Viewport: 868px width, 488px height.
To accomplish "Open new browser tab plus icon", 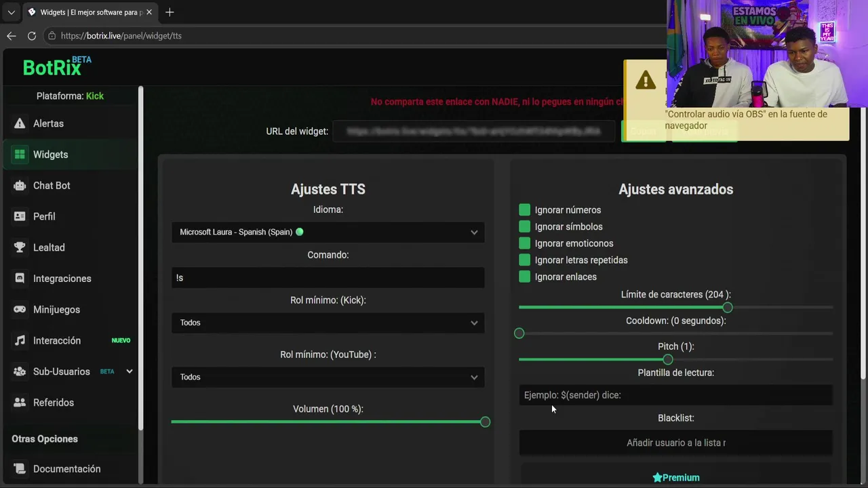I will (170, 12).
